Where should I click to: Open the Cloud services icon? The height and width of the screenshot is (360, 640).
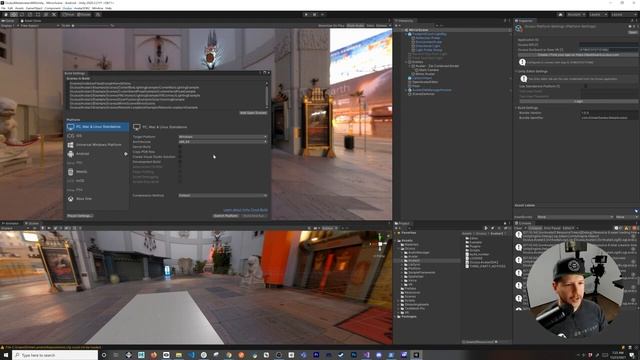point(560,14)
